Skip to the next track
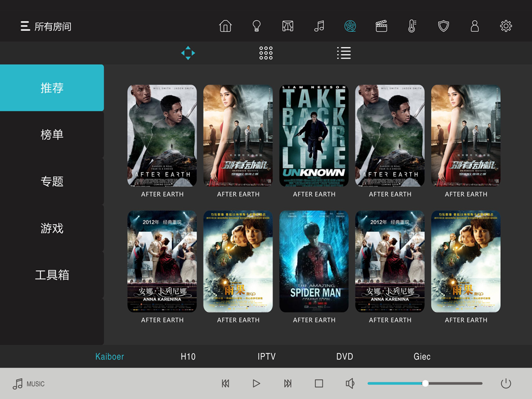 [288, 384]
